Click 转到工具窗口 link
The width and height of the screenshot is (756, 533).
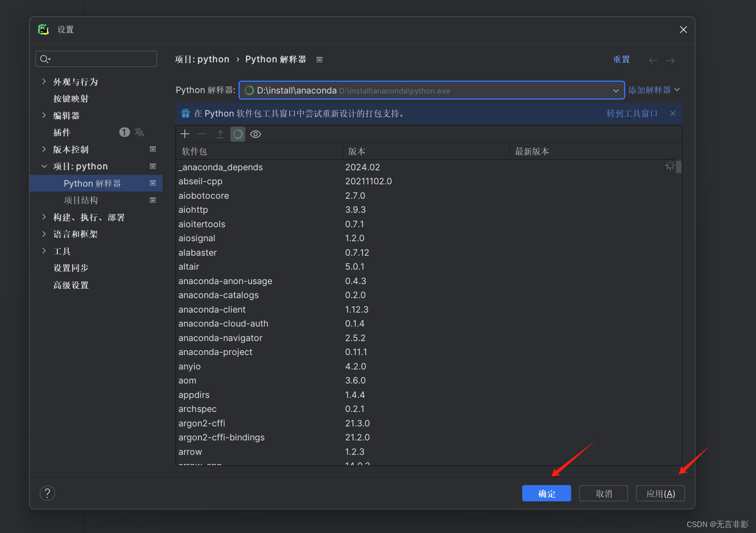(x=632, y=113)
